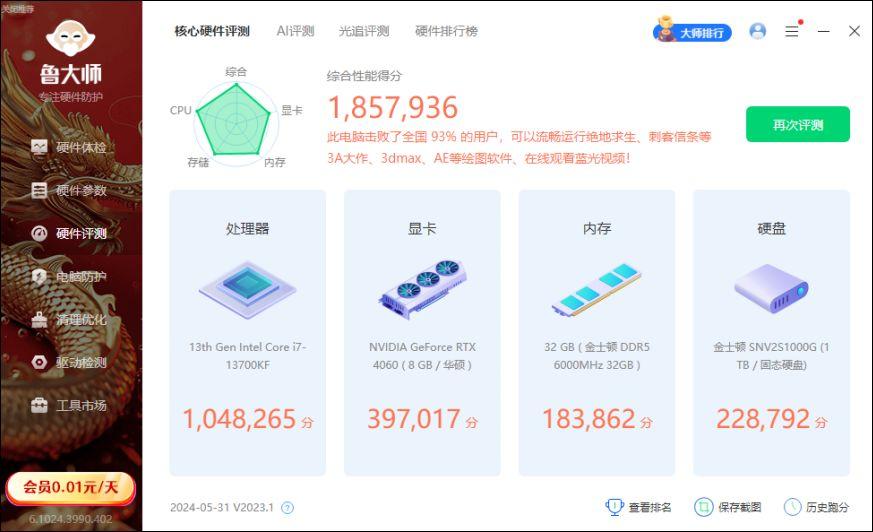Click the processor chip illustration
The width and height of the screenshot is (873, 532).
tap(248, 289)
